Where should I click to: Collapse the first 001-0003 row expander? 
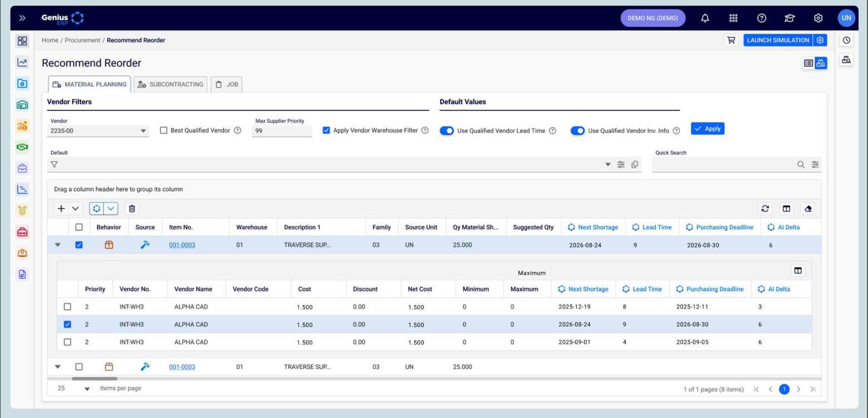(x=58, y=245)
